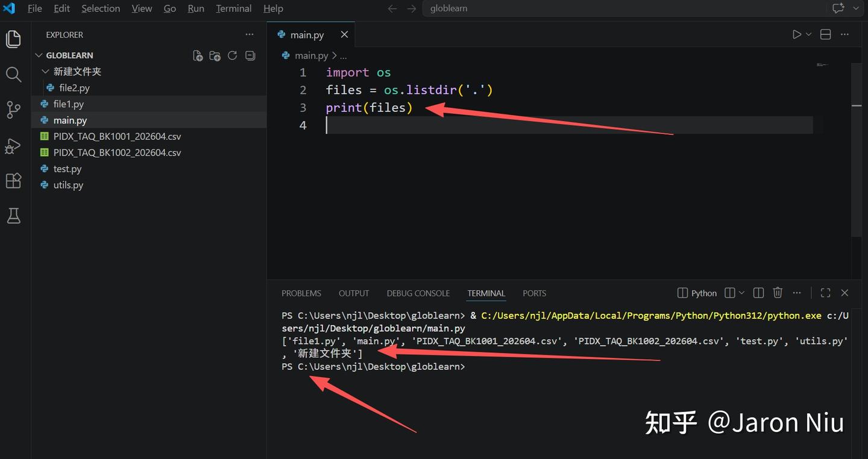Screen dimensions: 868x459
Task: Switch to the PROBLEMS panel tab
Action: tap(301, 293)
